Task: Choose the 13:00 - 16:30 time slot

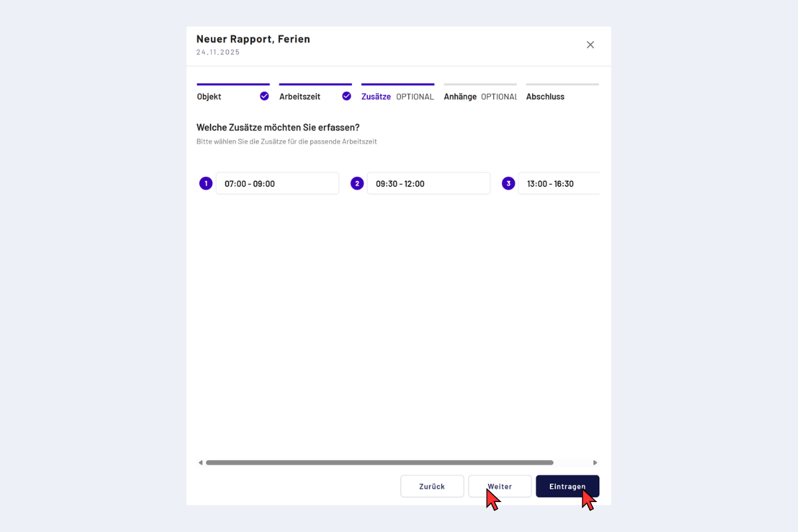Action: click(557, 184)
